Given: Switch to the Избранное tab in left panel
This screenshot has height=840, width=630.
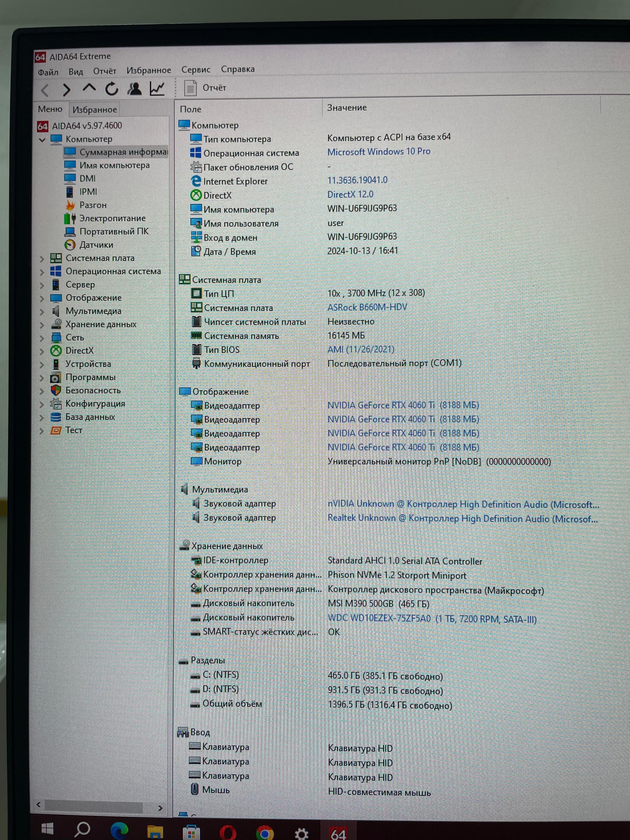Looking at the screenshot, I should point(95,110).
